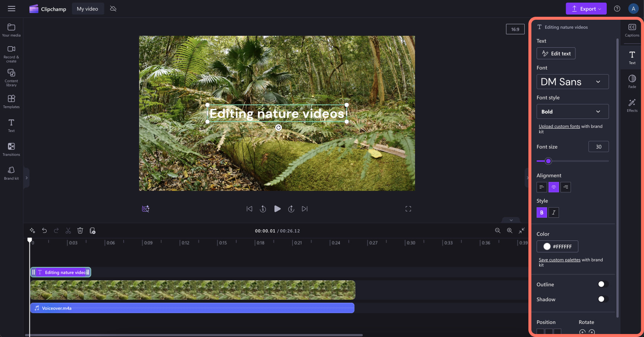The height and width of the screenshot is (337, 644).
Task: Select Editing nature videos timeline clip
Action: [x=61, y=272]
